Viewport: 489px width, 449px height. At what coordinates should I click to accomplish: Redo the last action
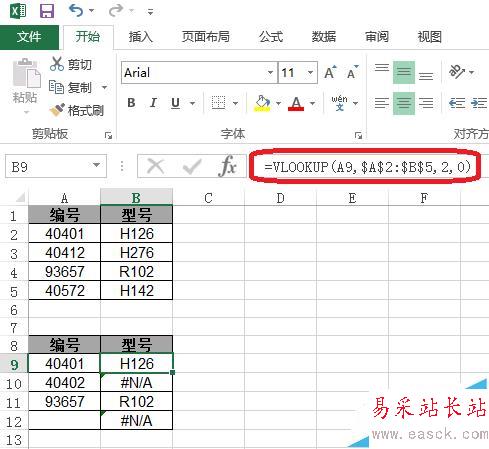coord(116,11)
